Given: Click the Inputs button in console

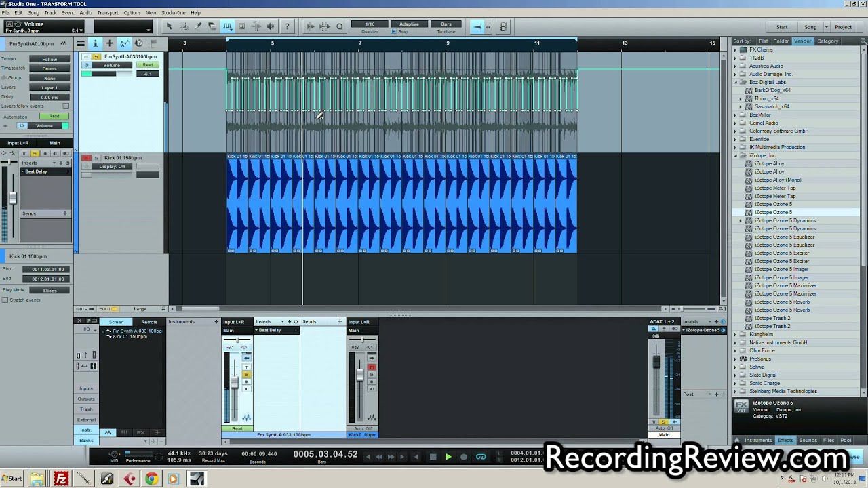Looking at the screenshot, I should click(86, 388).
